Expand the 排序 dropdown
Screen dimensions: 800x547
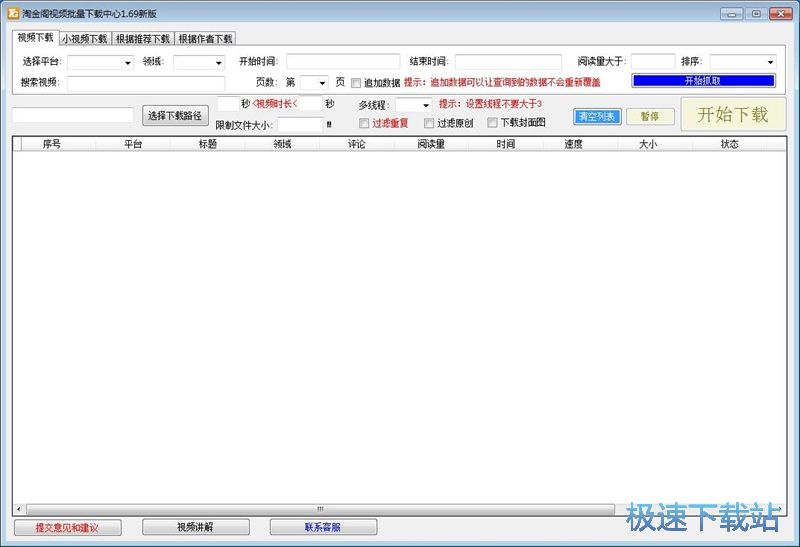coord(743,62)
